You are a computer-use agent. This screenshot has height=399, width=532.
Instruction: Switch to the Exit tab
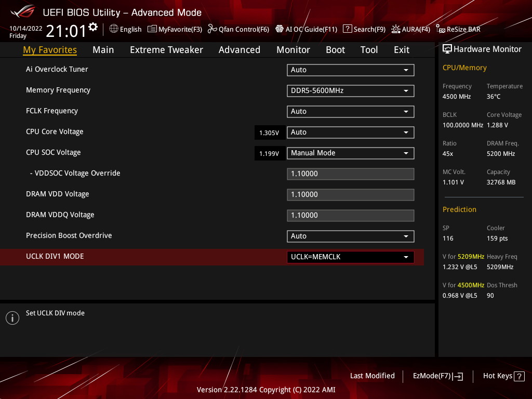(402, 50)
